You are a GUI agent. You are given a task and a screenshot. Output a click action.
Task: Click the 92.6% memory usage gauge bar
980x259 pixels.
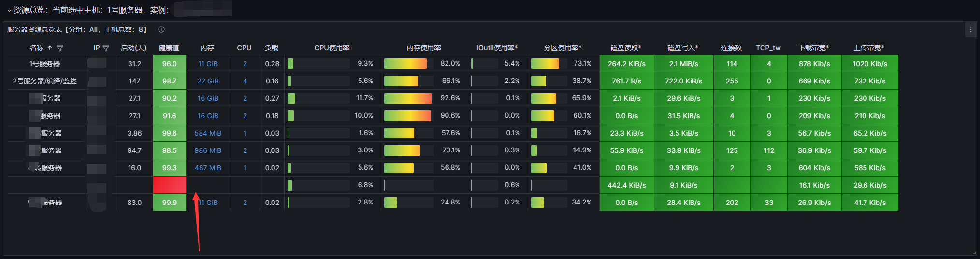pos(408,98)
